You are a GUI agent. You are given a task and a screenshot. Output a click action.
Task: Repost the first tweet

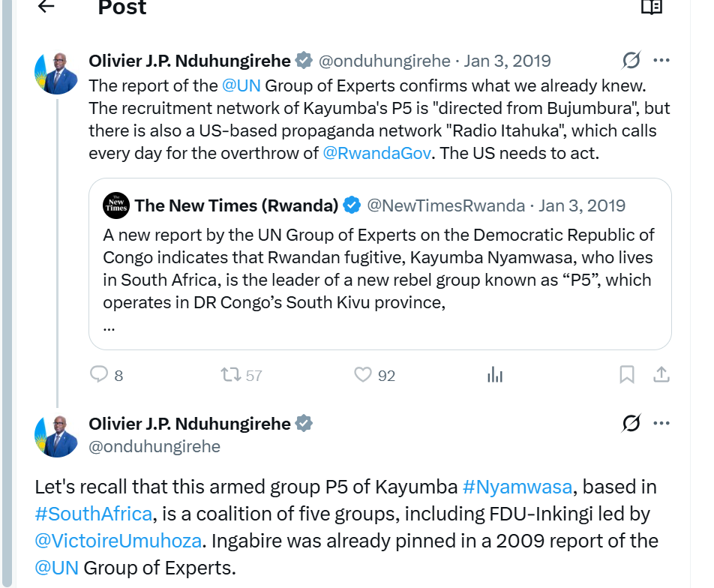pos(230,374)
